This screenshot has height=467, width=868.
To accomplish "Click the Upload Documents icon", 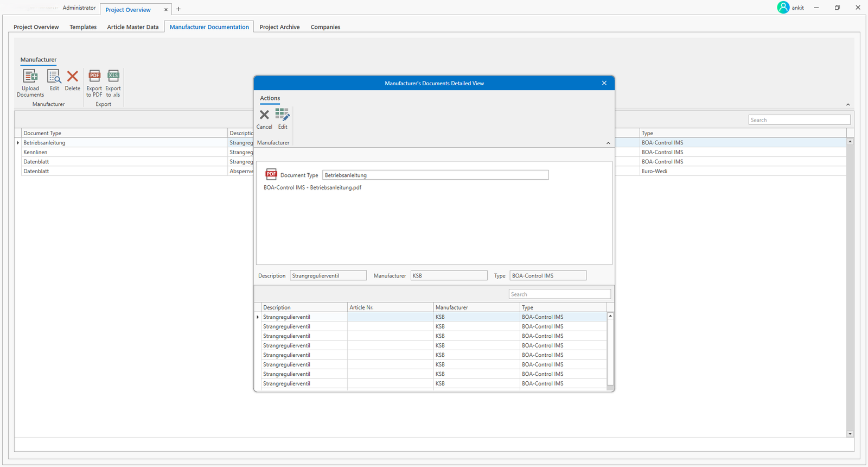I will (x=30, y=77).
